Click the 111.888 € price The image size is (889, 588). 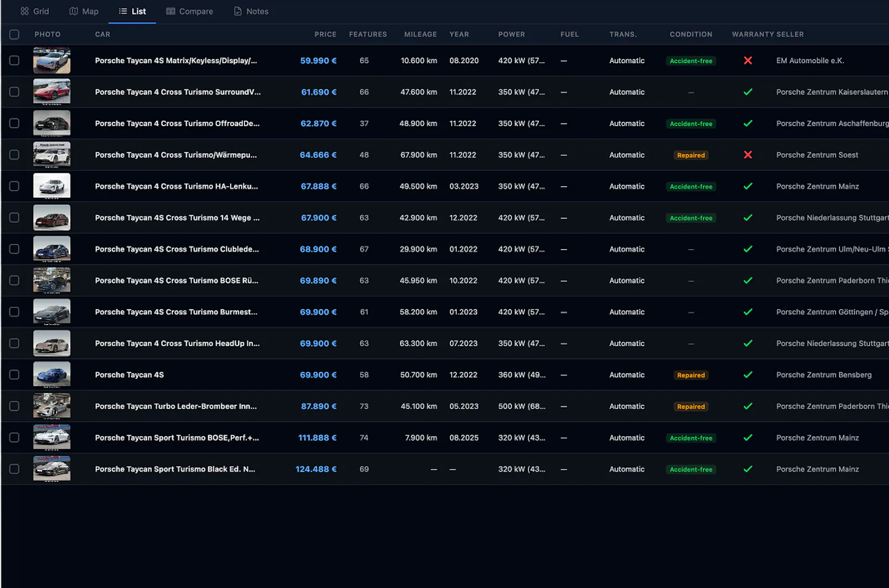(x=317, y=437)
